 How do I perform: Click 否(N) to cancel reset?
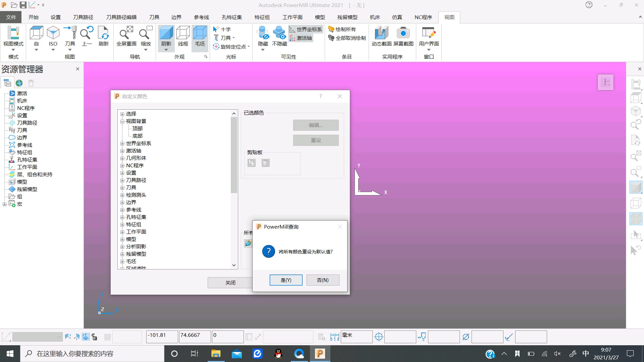[323, 280]
